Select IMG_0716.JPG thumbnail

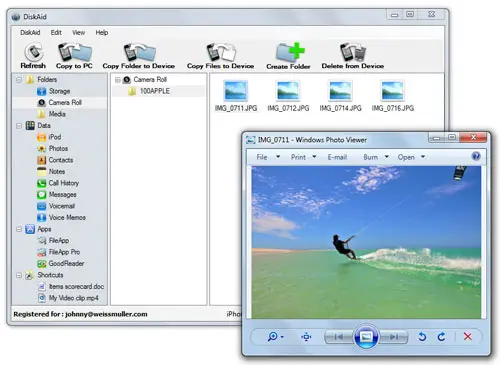tap(393, 96)
